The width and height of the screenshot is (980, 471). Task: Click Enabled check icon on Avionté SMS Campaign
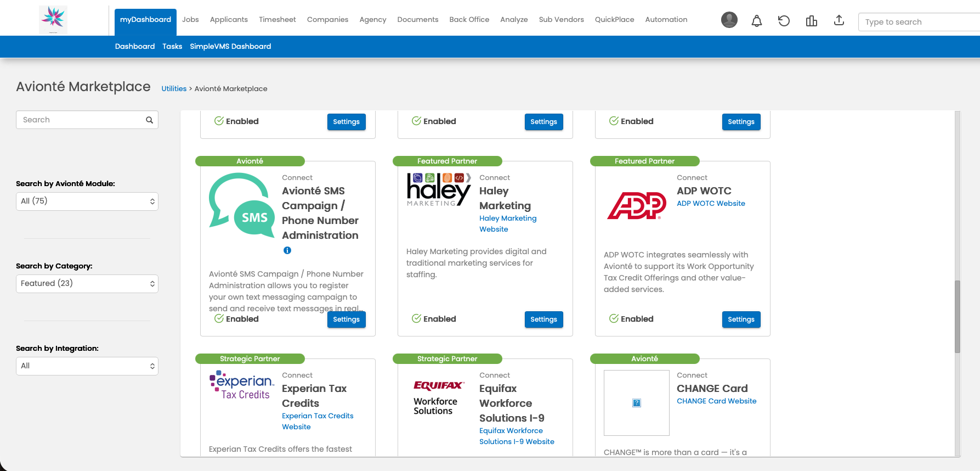point(219,318)
